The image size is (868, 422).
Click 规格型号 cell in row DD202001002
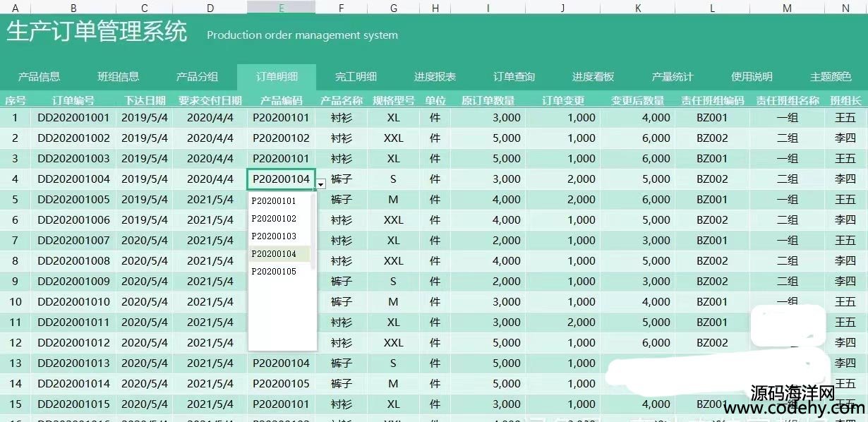coord(393,138)
